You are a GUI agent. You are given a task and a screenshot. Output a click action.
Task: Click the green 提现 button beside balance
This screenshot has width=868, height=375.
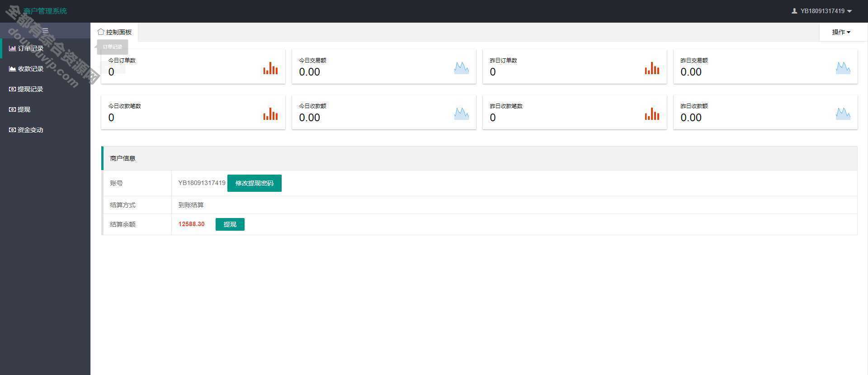(x=230, y=224)
